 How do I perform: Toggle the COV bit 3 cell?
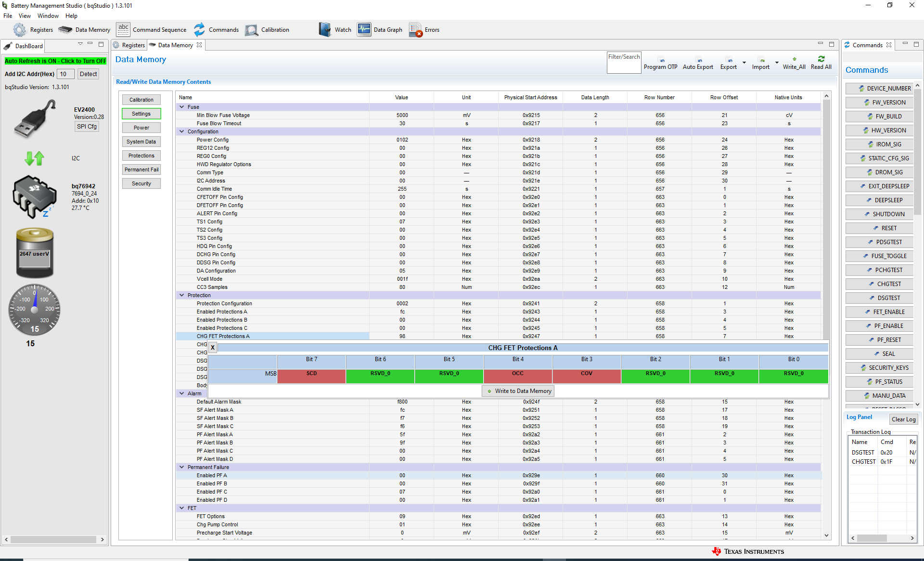pyautogui.click(x=587, y=376)
